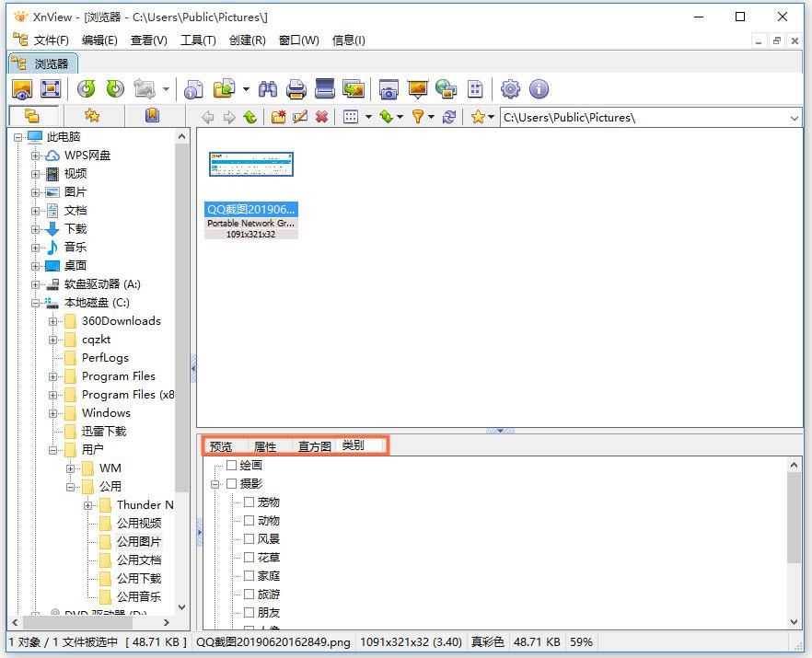Select the 公用图片 folder
The image size is (812, 658).
(139, 541)
